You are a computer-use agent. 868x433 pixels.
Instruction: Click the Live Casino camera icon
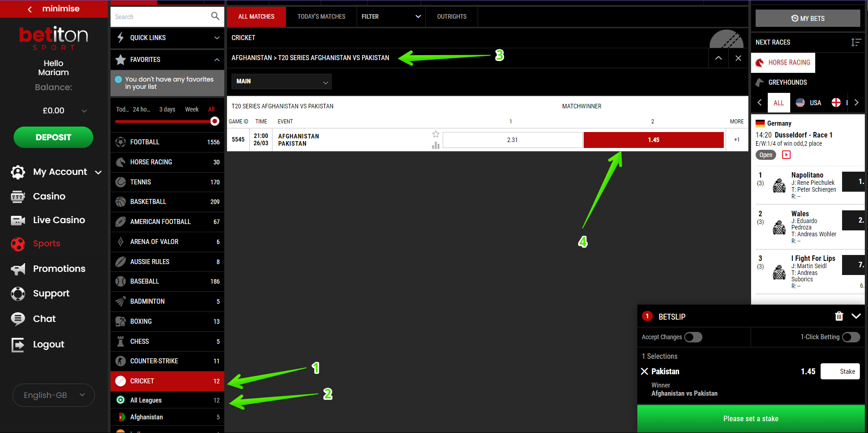18,220
